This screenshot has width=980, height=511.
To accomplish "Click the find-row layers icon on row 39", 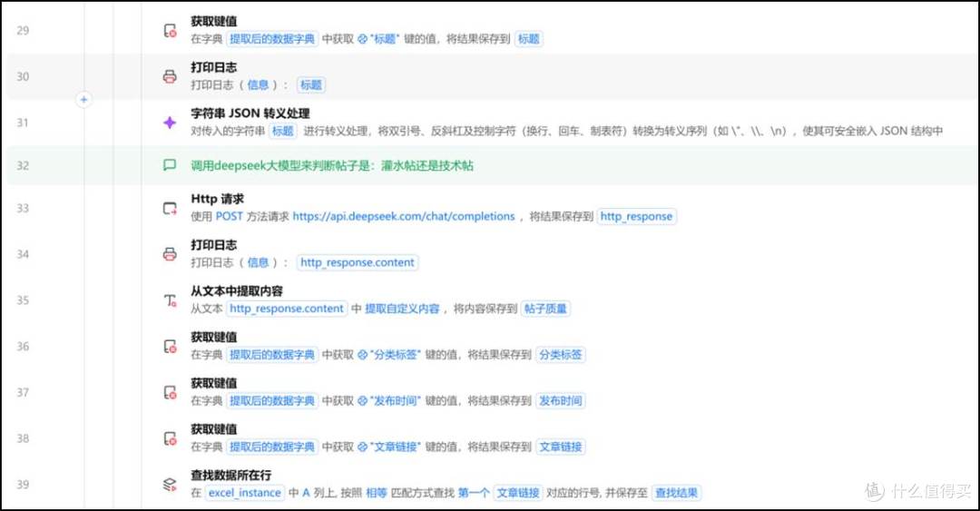I will 170,485.
